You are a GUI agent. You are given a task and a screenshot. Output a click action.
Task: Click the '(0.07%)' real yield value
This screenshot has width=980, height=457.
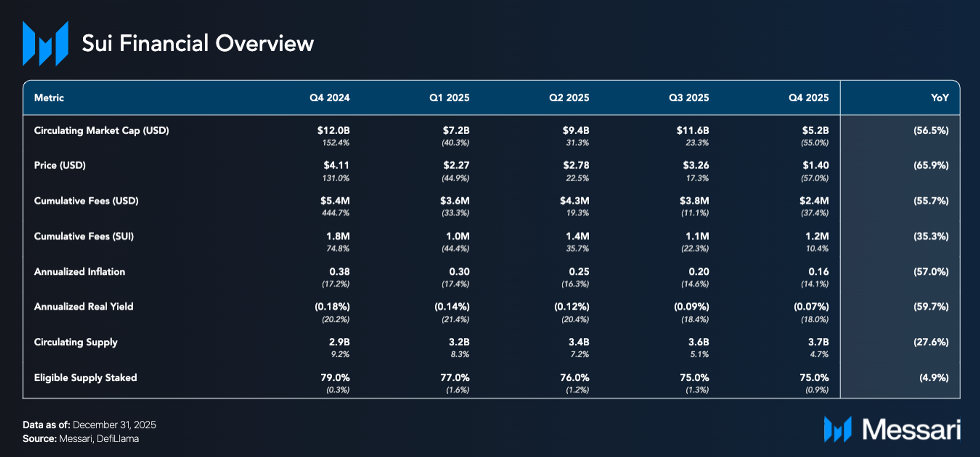(x=811, y=306)
